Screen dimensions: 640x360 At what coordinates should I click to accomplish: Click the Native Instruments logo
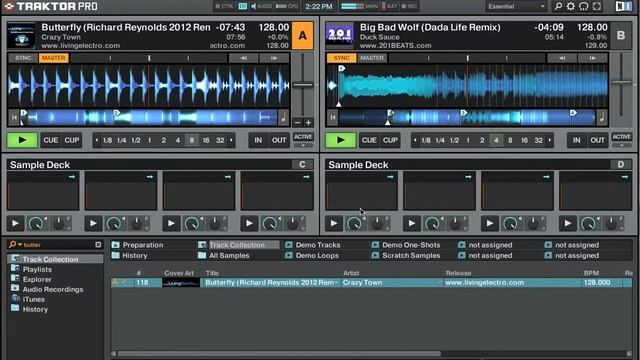(x=624, y=6)
